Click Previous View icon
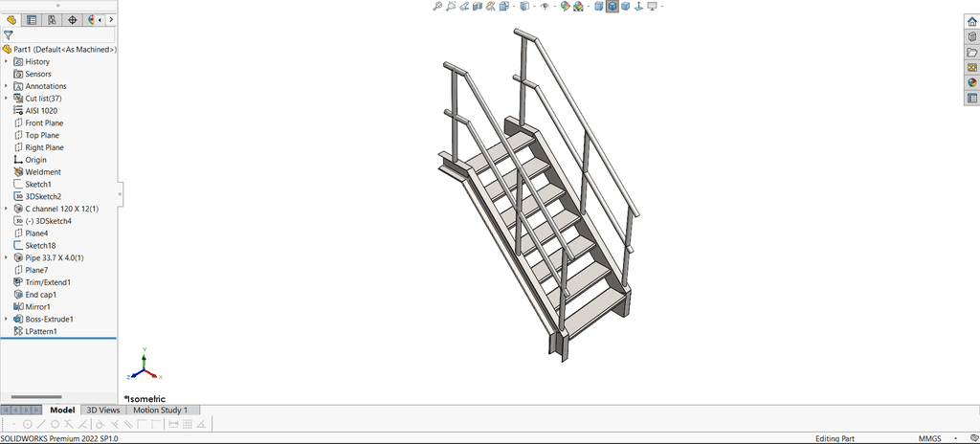980x444 pixels. coord(464,7)
